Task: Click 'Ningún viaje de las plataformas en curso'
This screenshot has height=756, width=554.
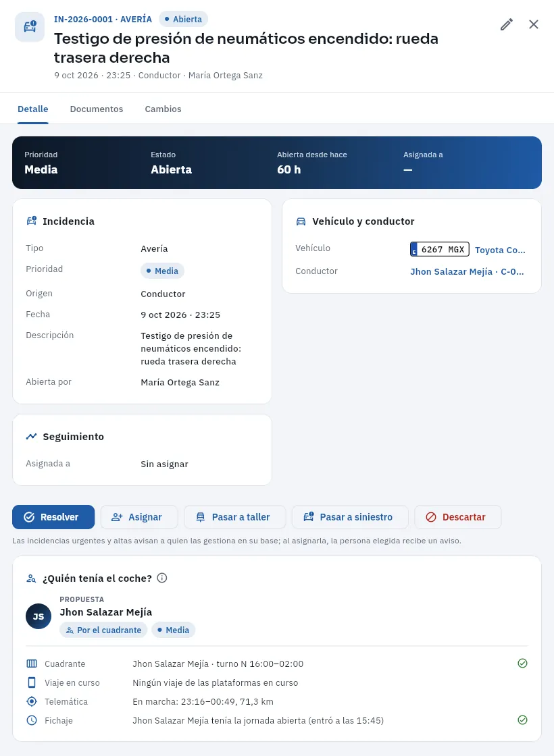Action: click(216, 682)
